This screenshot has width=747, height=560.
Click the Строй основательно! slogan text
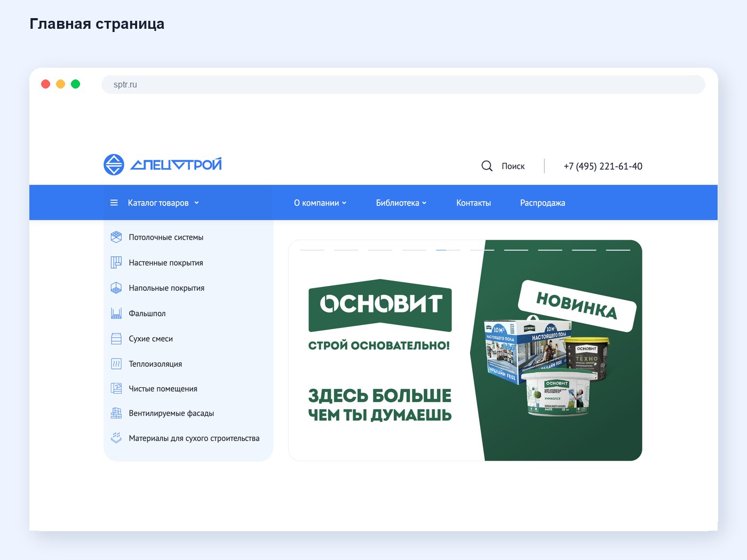pyautogui.click(x=379, y=346)
